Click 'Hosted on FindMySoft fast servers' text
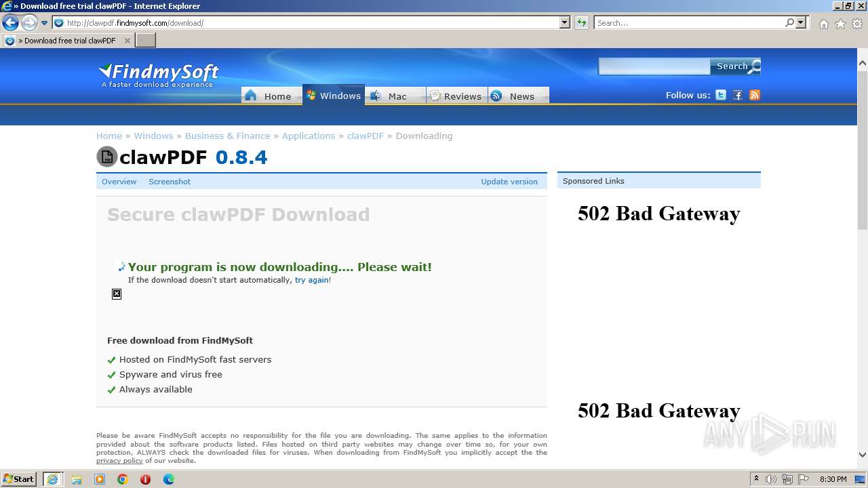The width and height of the screenshot is (868, 488). (195, 359)
